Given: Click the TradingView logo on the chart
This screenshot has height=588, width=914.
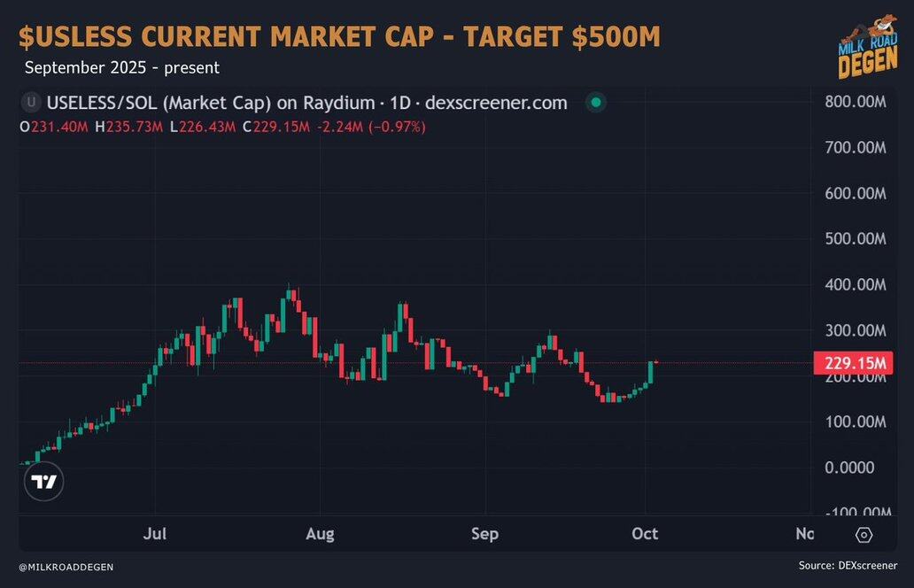Looking at the screenshot, I should [43, 482].
